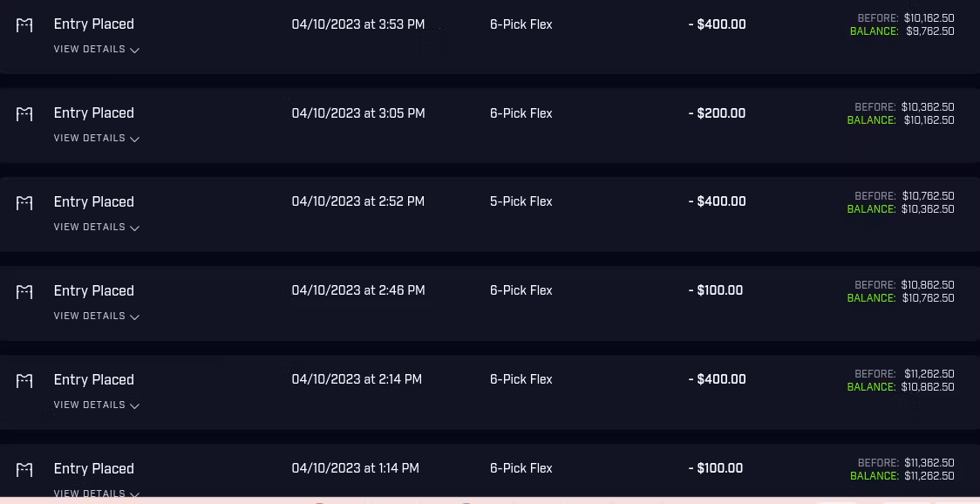The image size is (980, 504).
Task: Click the entry icon for the 3:53 PM transaction
Action: click(24, 25)
